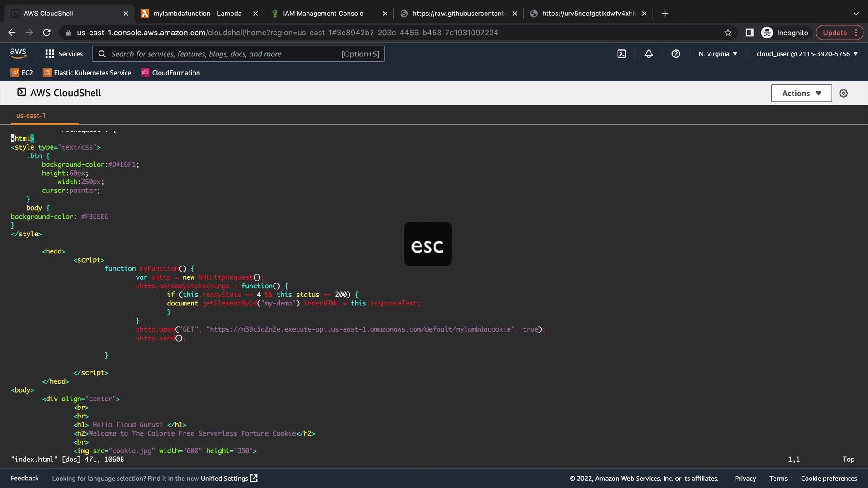Reload the browser page
The image size is (868, 488).
click(x=47, y=33)
